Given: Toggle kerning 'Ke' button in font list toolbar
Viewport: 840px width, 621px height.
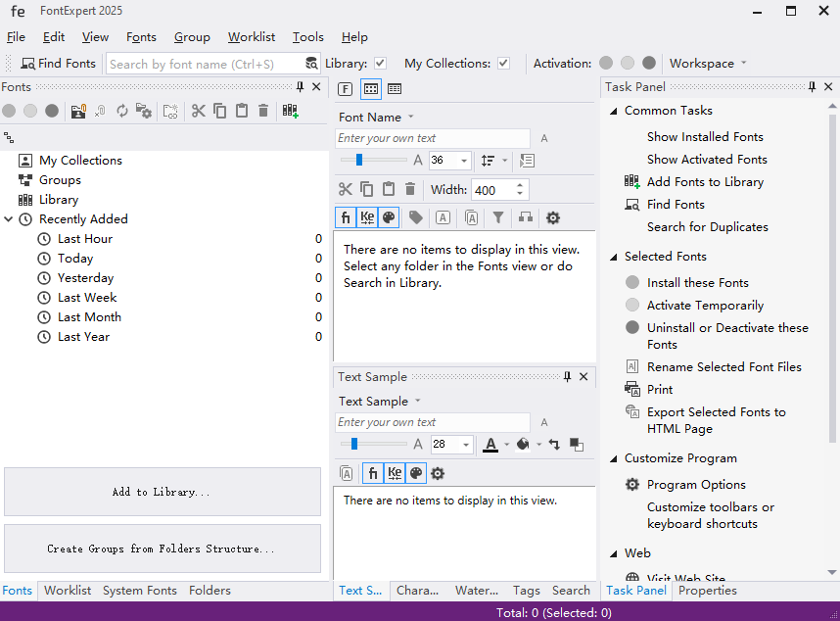Looking at the screenshot, I should click(x=367, y=217).
